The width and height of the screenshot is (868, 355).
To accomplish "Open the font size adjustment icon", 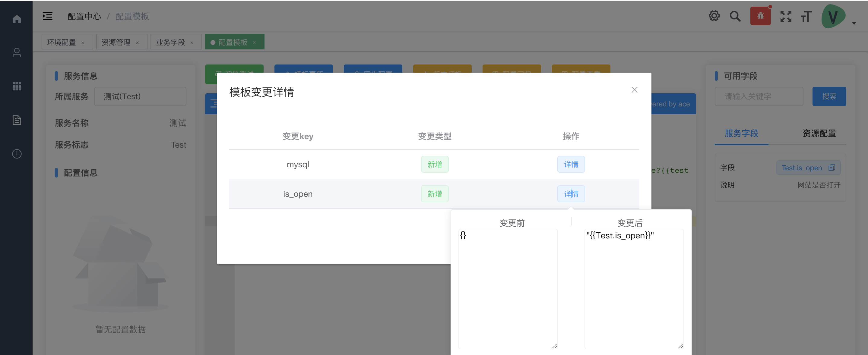I will [806, 16].
